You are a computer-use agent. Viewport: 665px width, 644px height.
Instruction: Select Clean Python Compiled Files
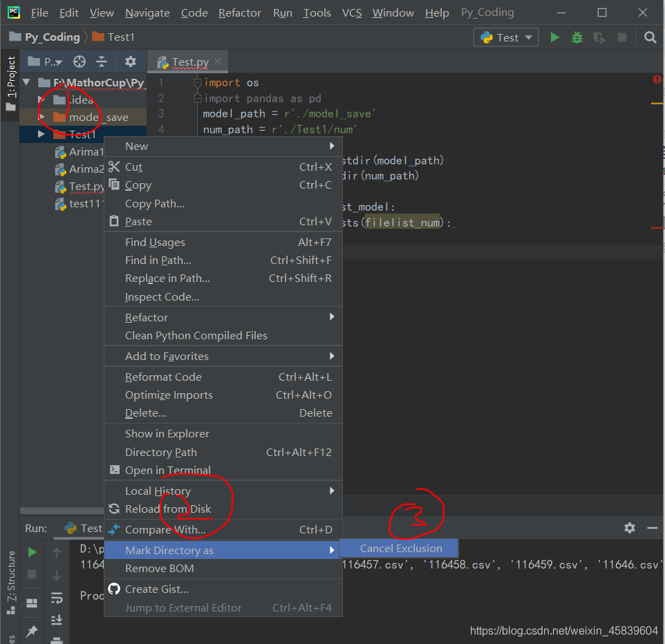(x=223, y=335)
